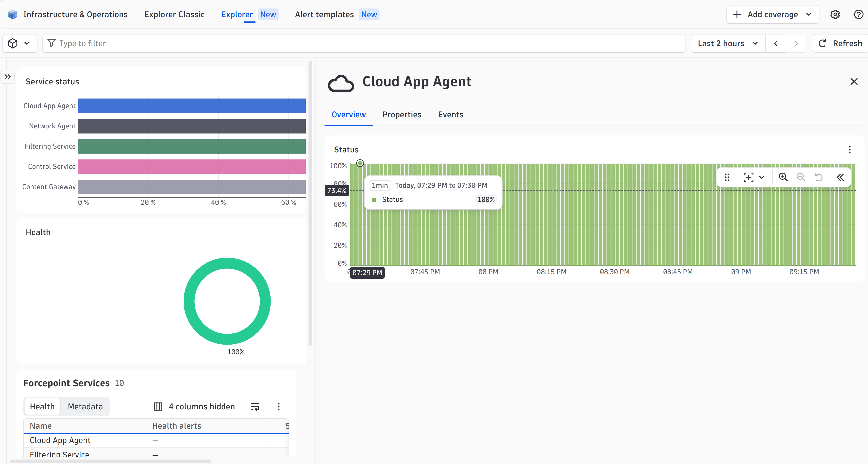Click the Cloud App Agent cloud icon
This screenshot has height=464, width=868.
pyautogui.click(x=341, y=83)
